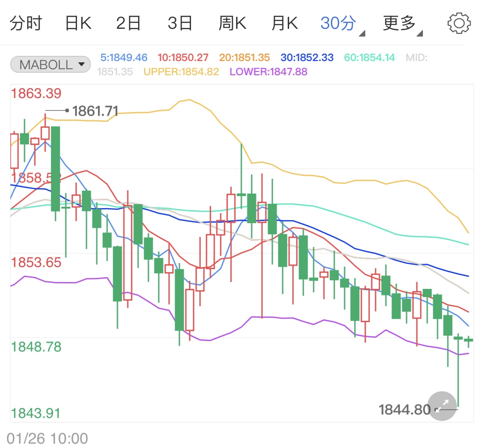Open the 30分 interval dropdown
The width and height of the screenshot is (484, 448).
point(342,24)
